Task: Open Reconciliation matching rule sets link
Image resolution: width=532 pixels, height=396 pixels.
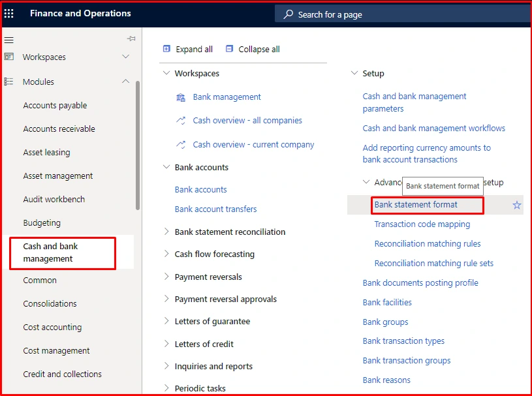Action: (x=433, y=264)
